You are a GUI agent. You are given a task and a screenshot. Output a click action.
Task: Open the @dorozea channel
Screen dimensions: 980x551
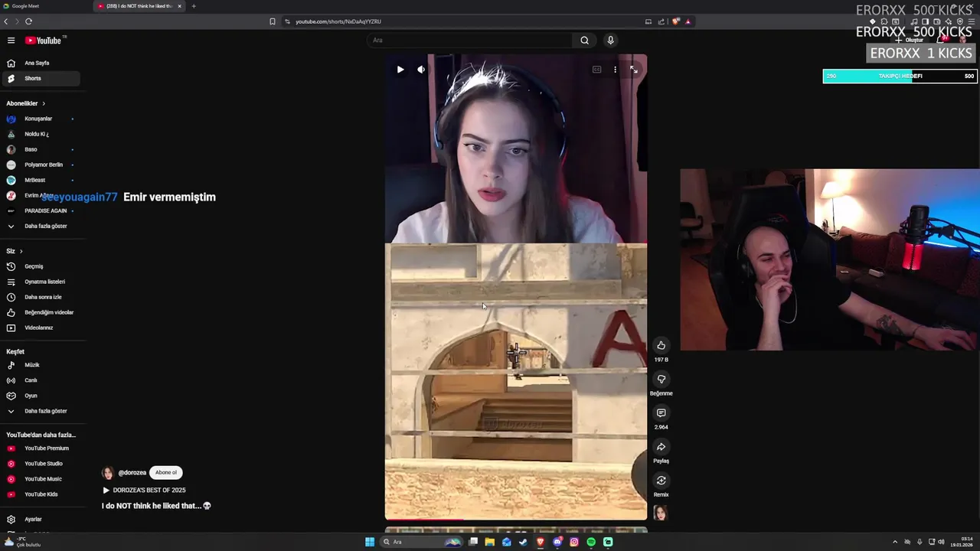pyautogui.click(x=132, y=473)
